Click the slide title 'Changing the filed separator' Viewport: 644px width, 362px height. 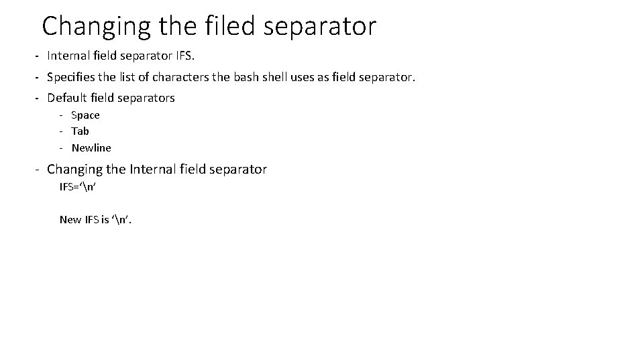[209, 26]
